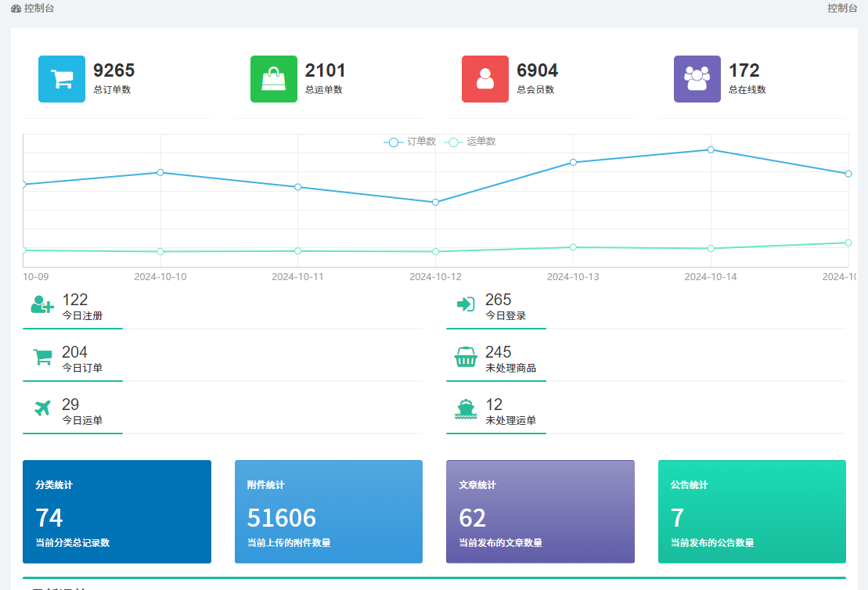This screenshot has width=868, height=590.
Task: Click the 今日运单 airplane icon
Action: click(42, 409)
